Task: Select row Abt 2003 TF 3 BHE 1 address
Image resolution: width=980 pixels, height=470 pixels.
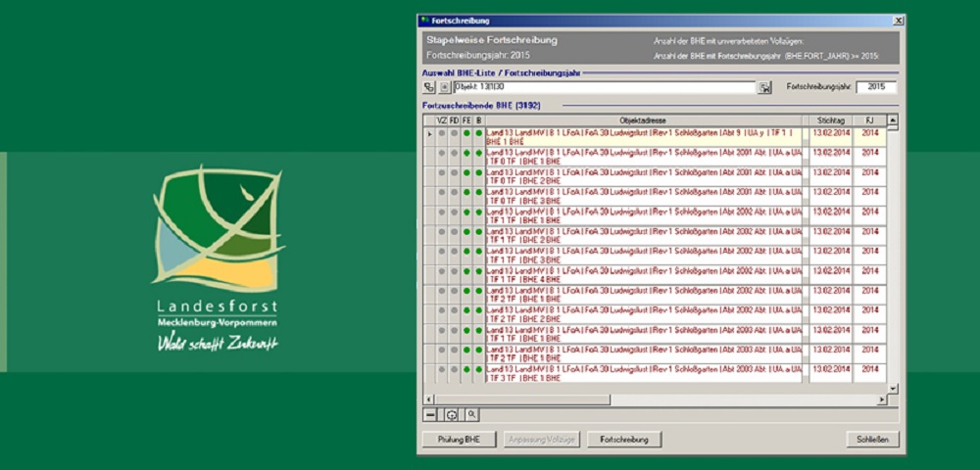Action: tap(643, 374)
